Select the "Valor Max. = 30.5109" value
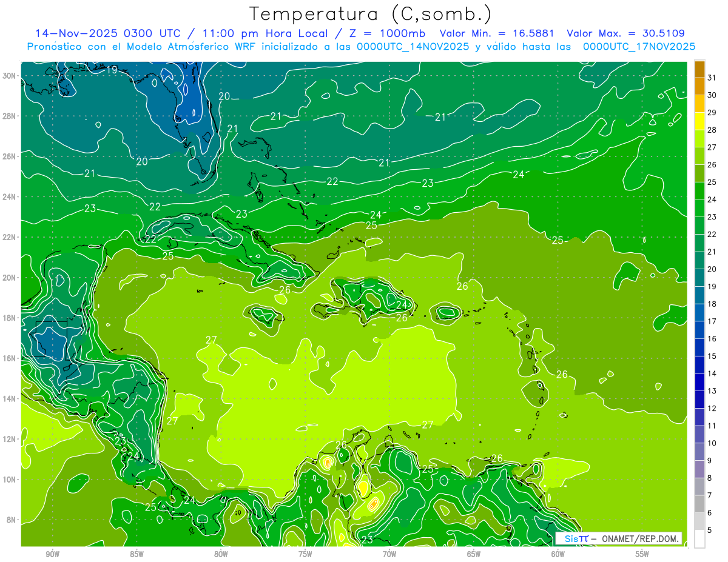 (625, 33)
